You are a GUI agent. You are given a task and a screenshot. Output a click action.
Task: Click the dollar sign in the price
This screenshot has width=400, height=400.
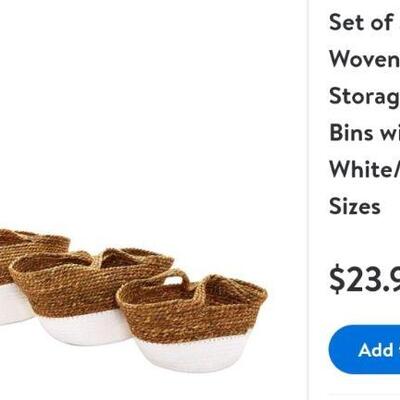tap(336, 279)
